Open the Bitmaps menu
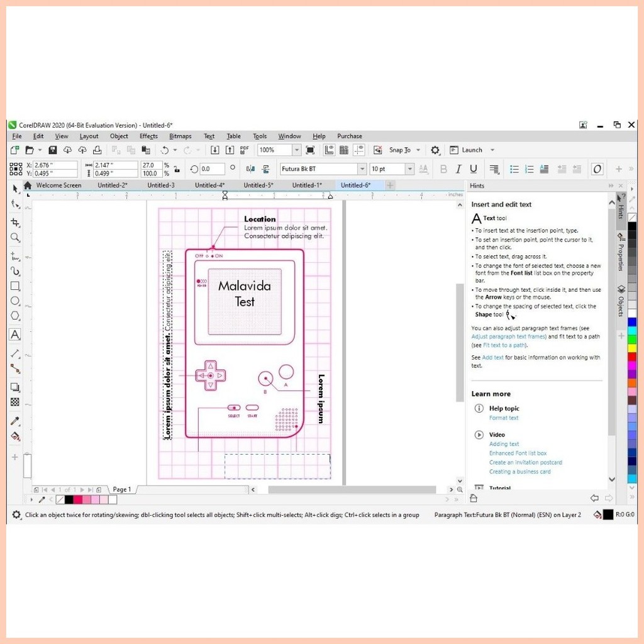Screen dimensions: 644x644 coord(180,136)
